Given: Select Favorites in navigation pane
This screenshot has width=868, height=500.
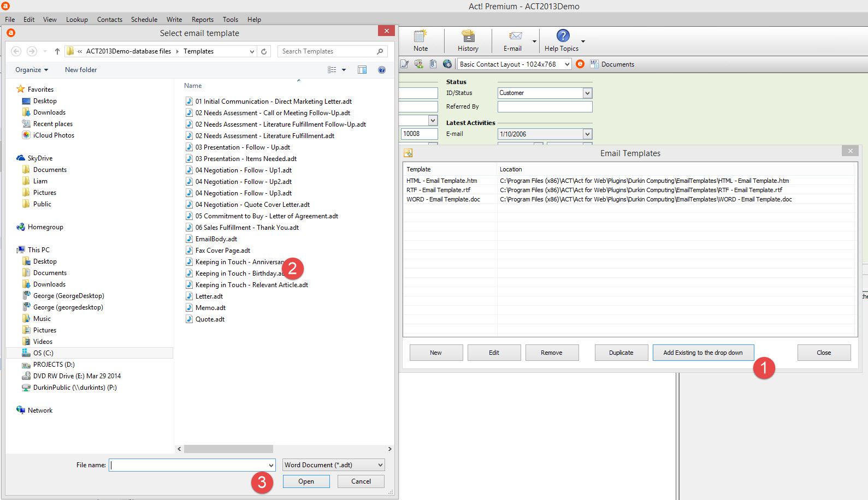Looking at the screenshot, I should click(x=40, y=90).
